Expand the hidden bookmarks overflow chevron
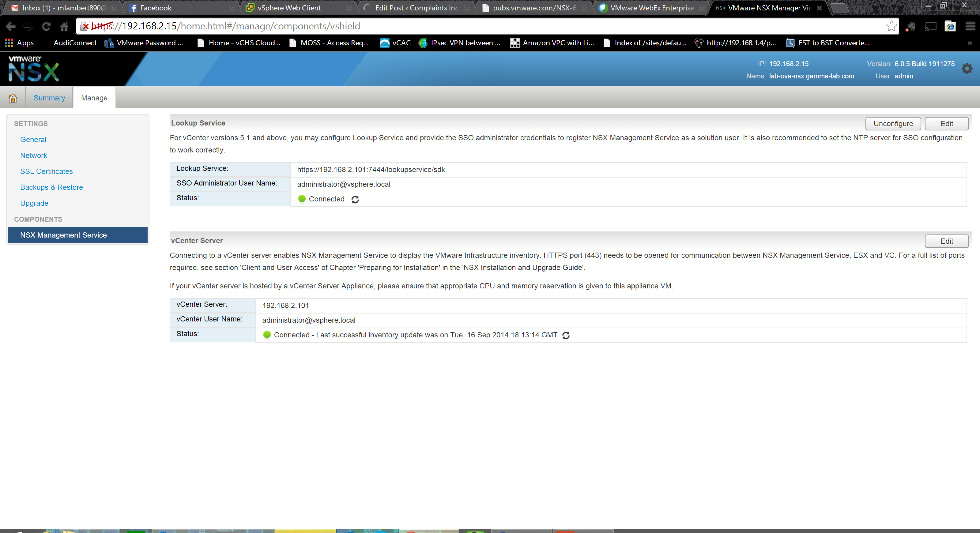 pos(970,43)
